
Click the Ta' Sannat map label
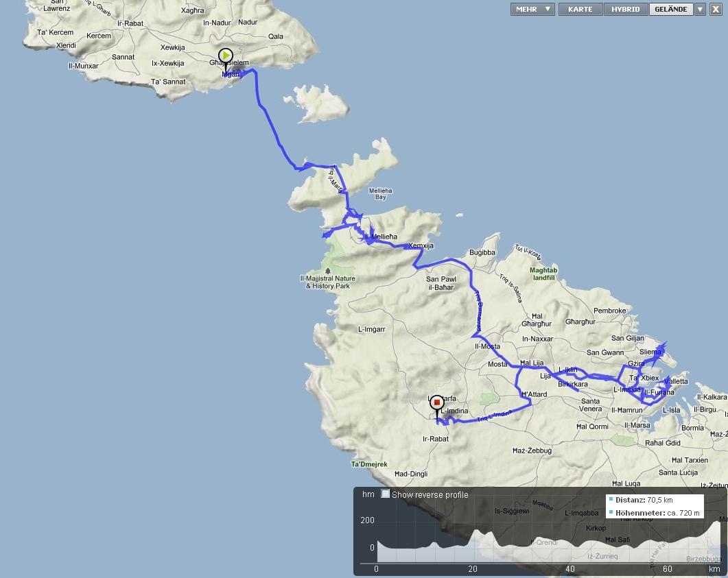coord(168,82)
